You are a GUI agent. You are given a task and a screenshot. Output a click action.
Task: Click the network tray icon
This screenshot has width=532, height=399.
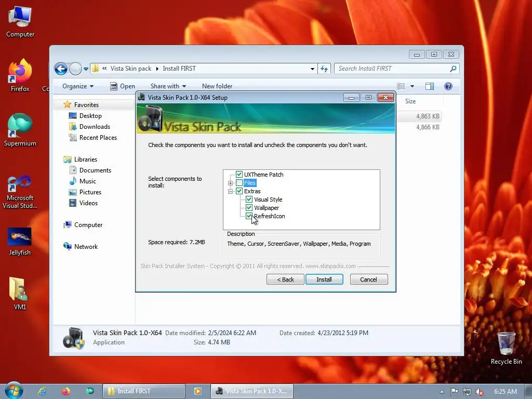(x=467, y=392)
